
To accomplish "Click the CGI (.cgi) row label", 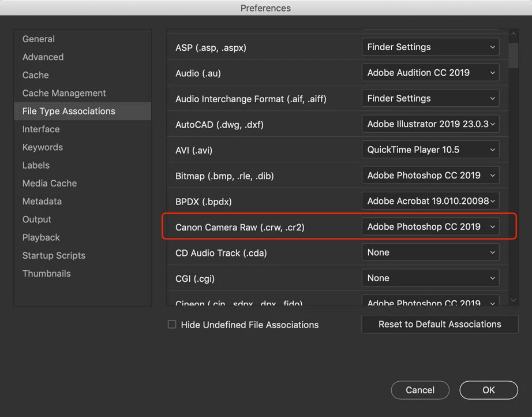I will pos(195,278).
